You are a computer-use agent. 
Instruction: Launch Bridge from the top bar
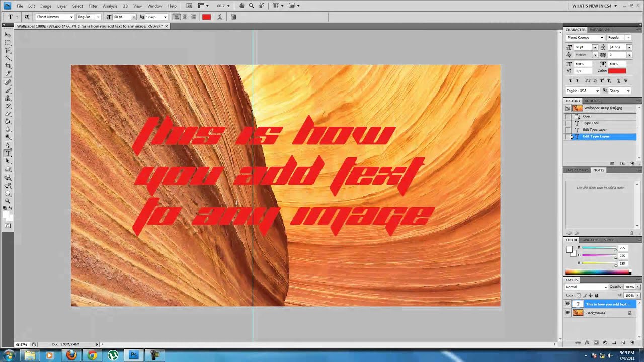(189, 6)
